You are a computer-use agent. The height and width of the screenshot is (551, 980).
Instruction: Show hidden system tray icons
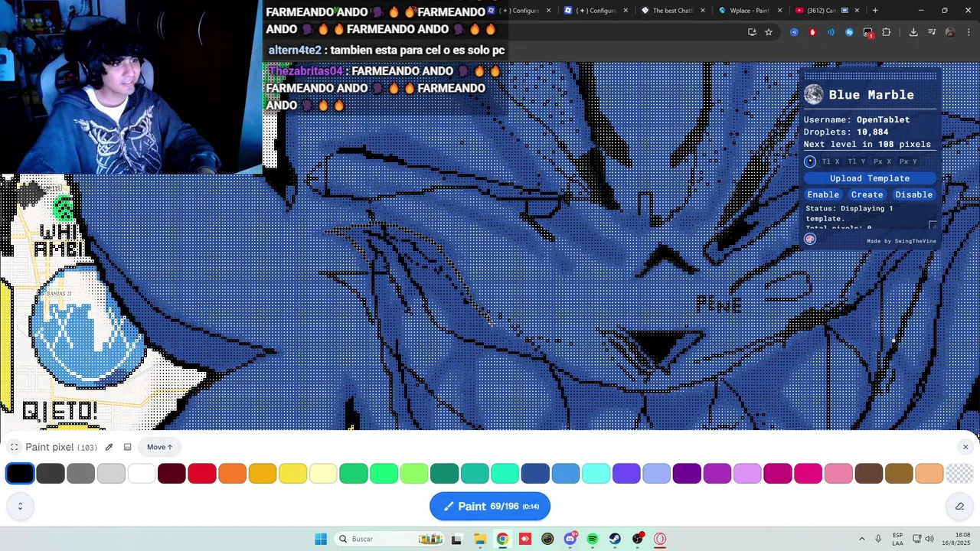pyautogui.click(x=861, y=539)
